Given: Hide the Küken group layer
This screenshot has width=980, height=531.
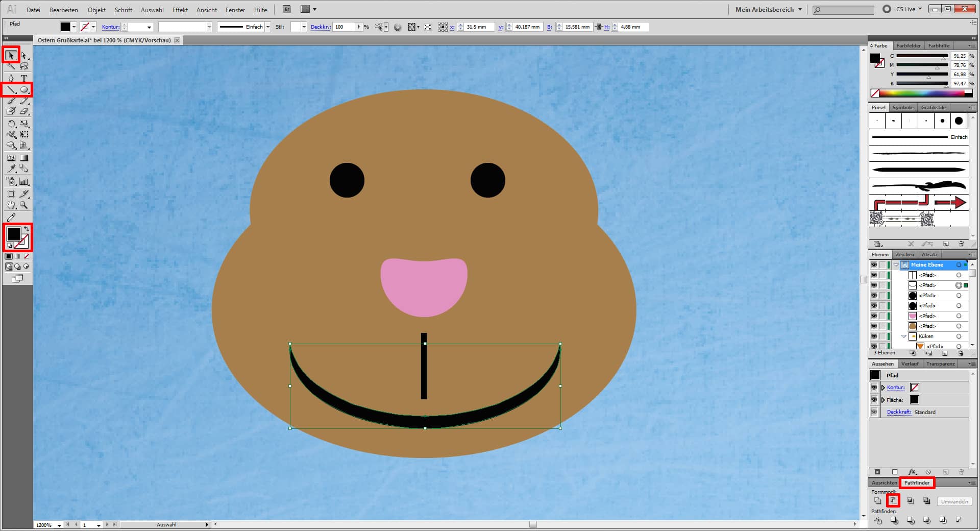Looking at the screenshot, I should coord(874,336).
